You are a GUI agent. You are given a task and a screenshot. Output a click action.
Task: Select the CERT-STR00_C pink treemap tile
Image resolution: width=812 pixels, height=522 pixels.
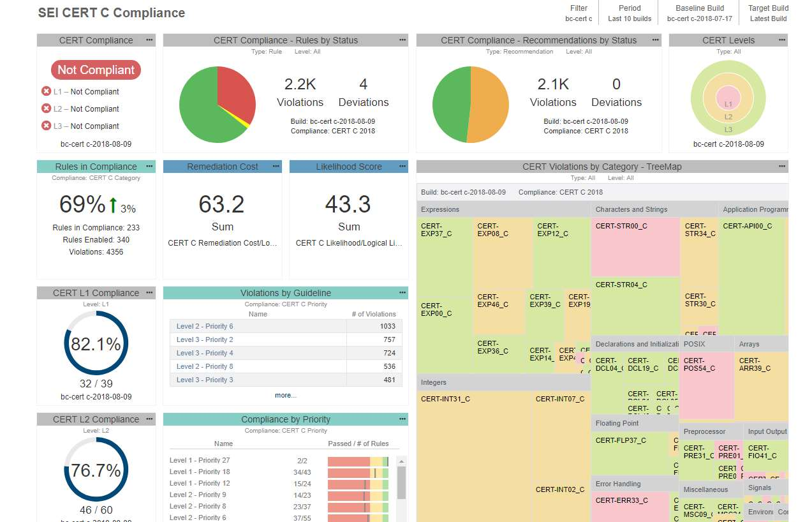tap(635, 246)
